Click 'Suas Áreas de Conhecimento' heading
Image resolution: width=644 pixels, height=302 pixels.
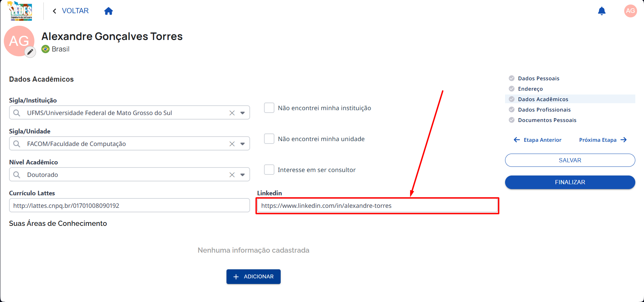coord(58,223)
